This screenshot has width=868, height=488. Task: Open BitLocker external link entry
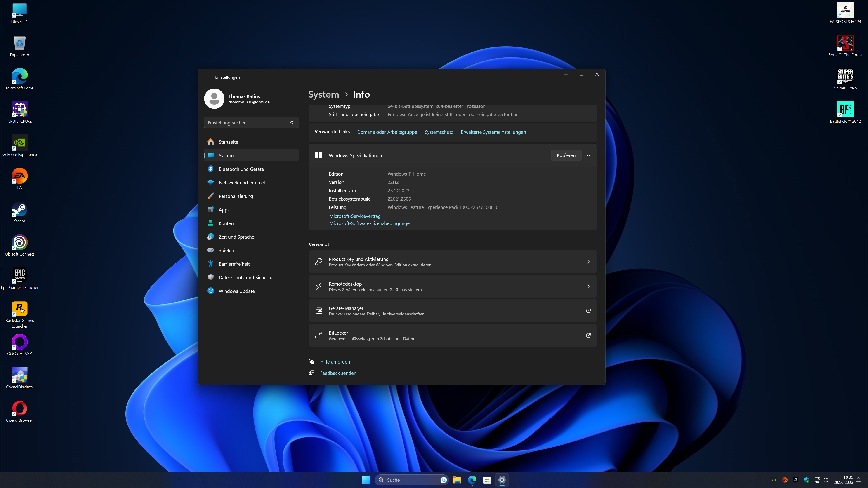click(452, 335)
